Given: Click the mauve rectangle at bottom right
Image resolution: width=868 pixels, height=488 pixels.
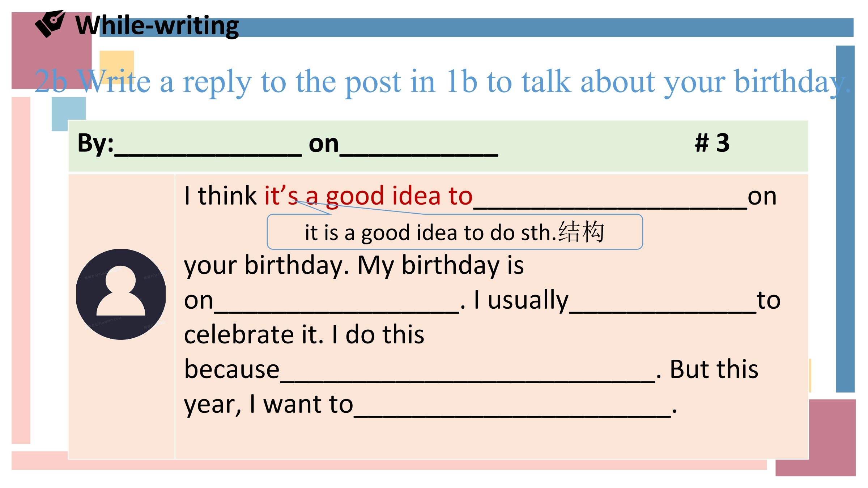Looking at the screenshot, I should (831, 437).
